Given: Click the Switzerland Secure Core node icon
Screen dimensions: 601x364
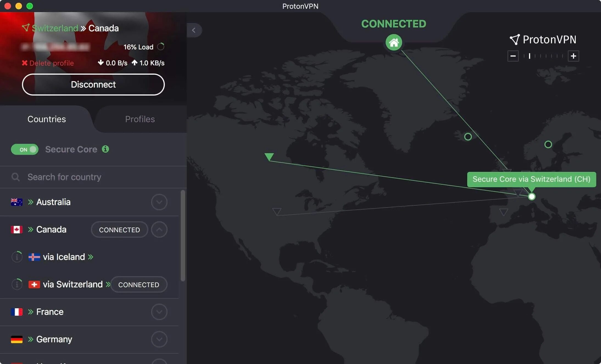Looking at the screenshot, I should tap(532, 196).
